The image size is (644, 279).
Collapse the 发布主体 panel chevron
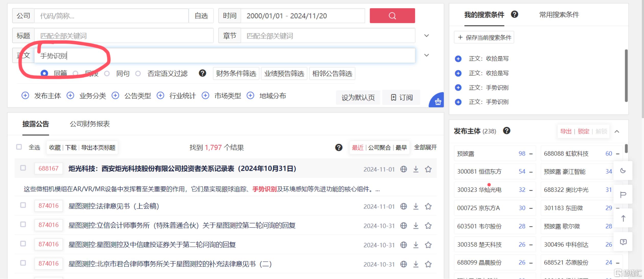[x=617, y=131]
